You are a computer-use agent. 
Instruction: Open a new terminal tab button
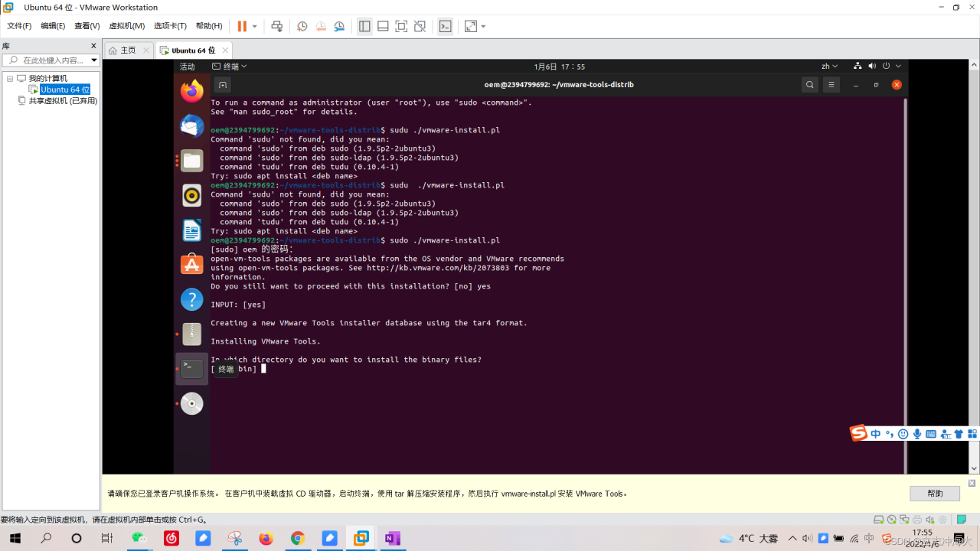pyautogui.click(x=222, y=85)
